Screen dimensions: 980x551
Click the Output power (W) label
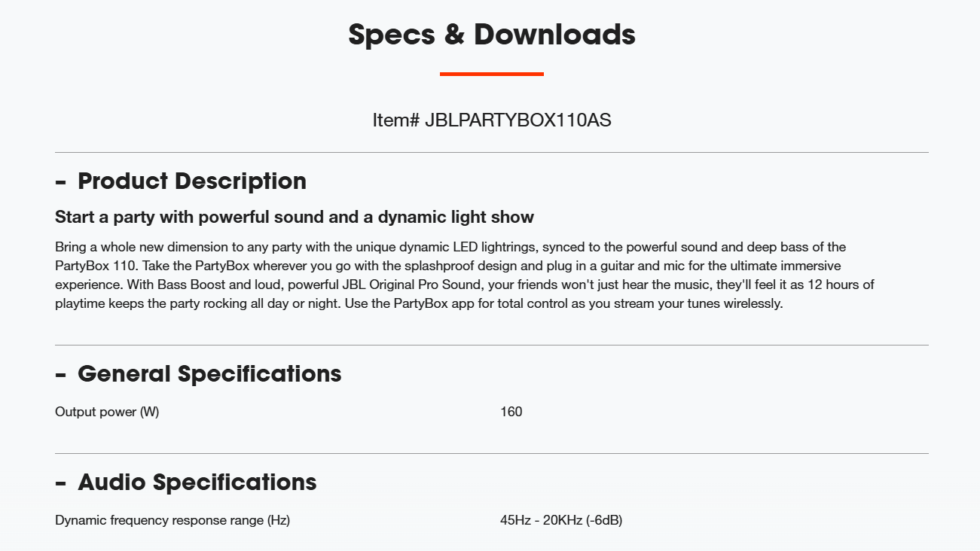pos(107,412)
